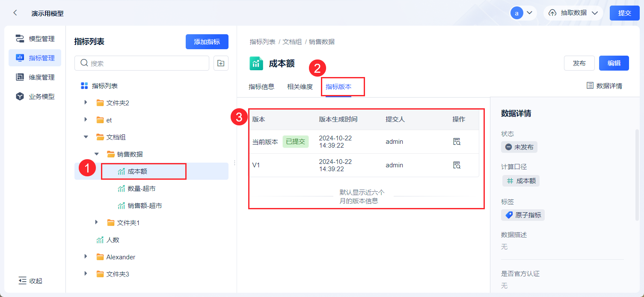Click view icon for V1 version row

(x=457, y=165)
